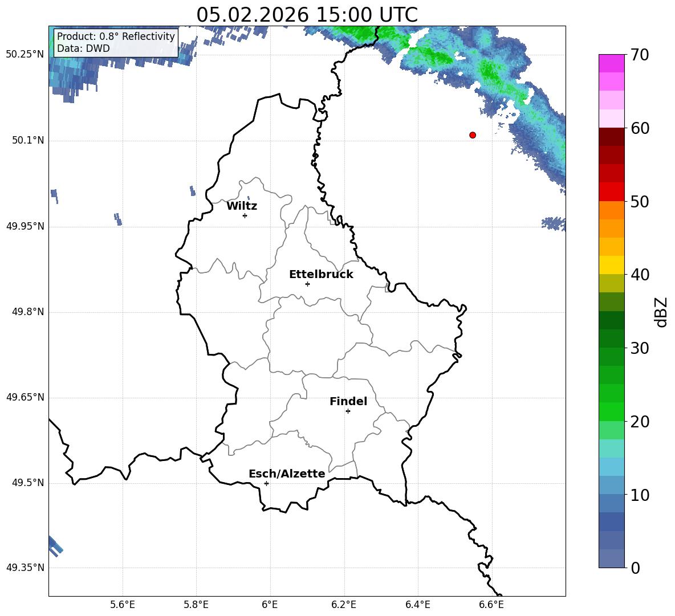Screen dimensions: 675x616
Task: Click the 50.25°N latitude label
Action: (25, 55)
